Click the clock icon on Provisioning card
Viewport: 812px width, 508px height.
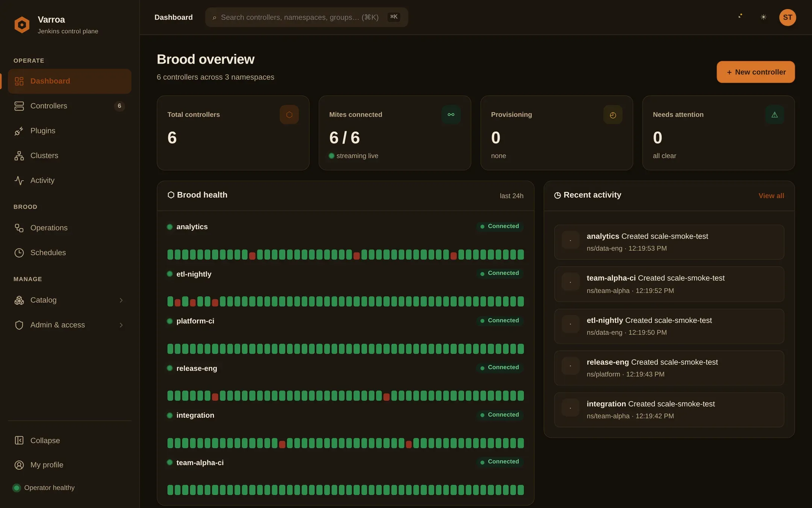click(613, 115)
